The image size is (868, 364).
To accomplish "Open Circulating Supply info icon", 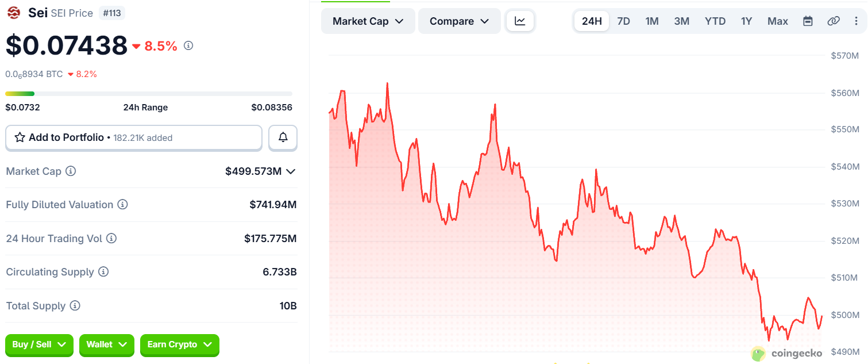I will pos(103,271).
